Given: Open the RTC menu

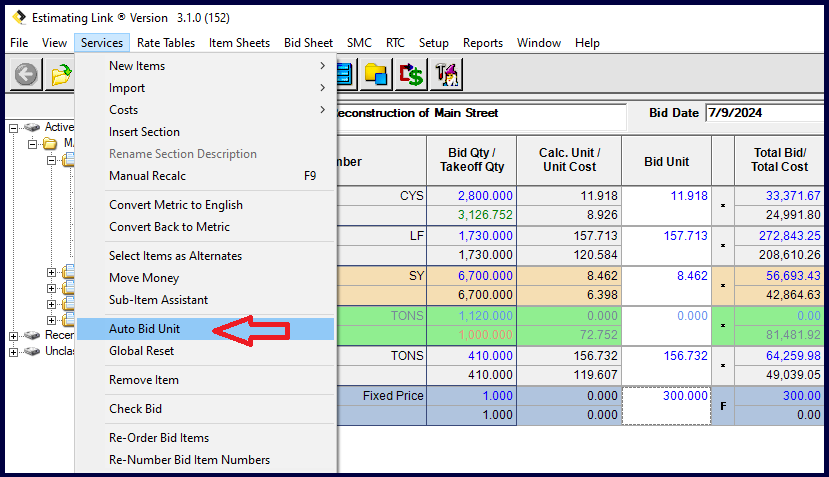Looking at the screenshot, I should coord(395,43).
